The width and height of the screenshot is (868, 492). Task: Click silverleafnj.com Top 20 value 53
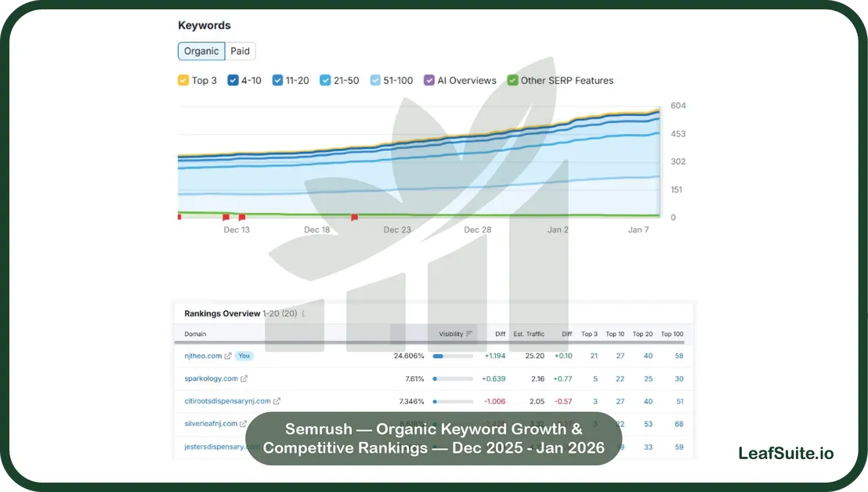pyautogui.click(x=648, y=425)
